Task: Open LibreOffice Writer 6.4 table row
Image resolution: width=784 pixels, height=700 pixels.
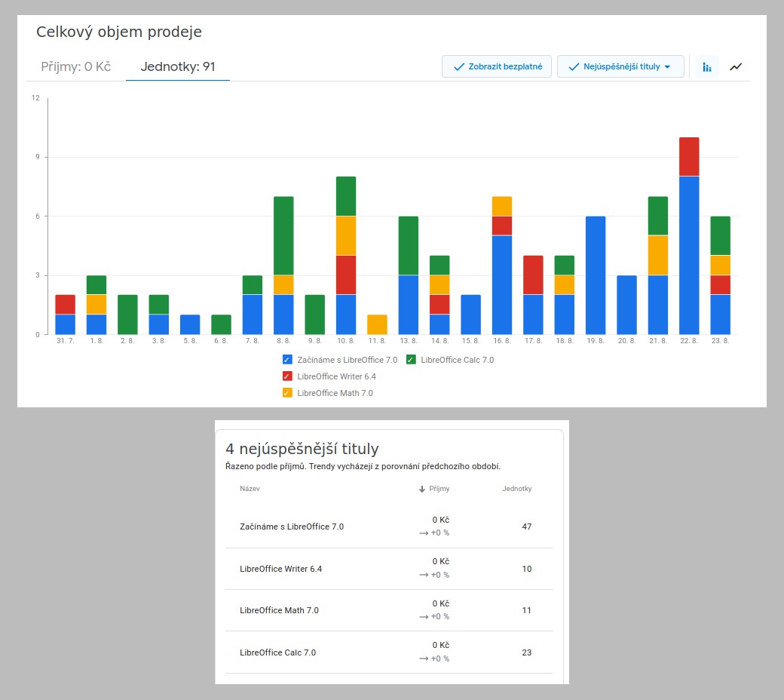Action: point(389,569)
